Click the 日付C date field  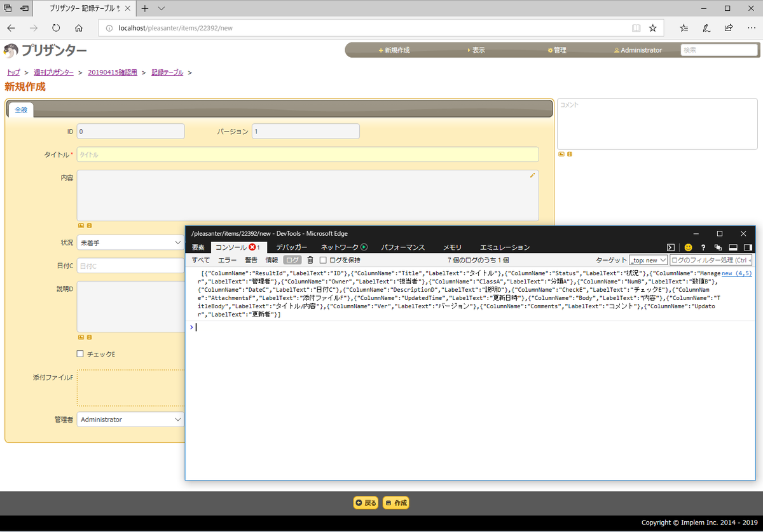coord(130,266)
